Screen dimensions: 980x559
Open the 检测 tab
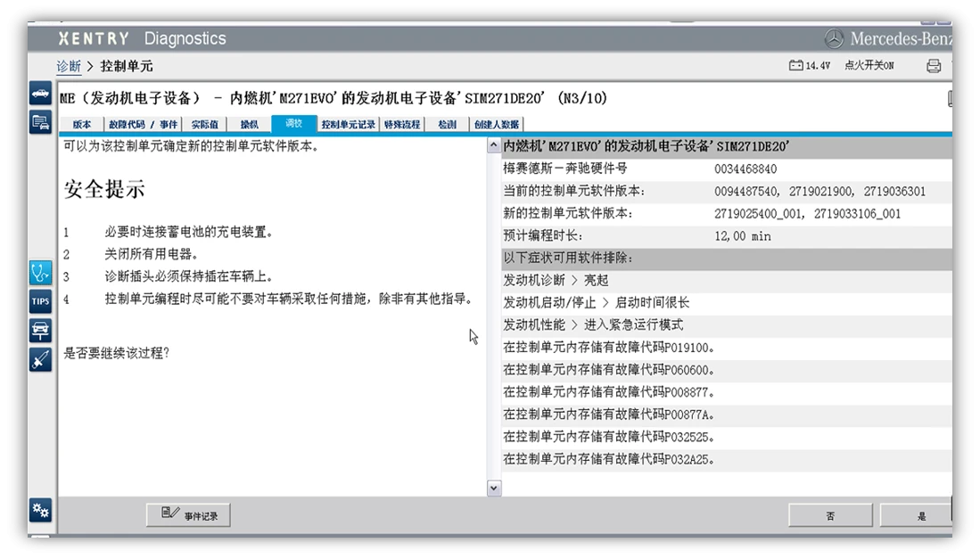[447, 124]
